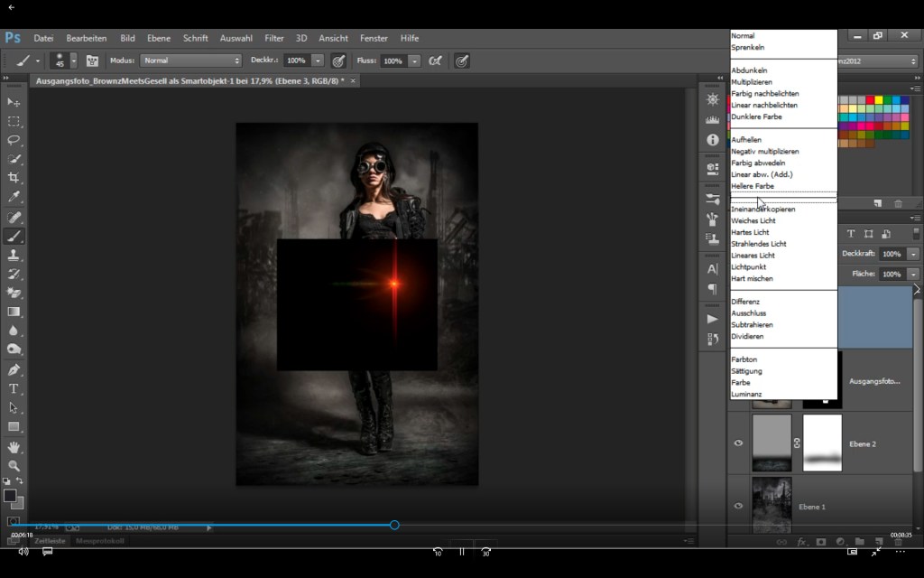Open the Filter menu
This screenshot has height=578, width=924.
click(274, 38)
